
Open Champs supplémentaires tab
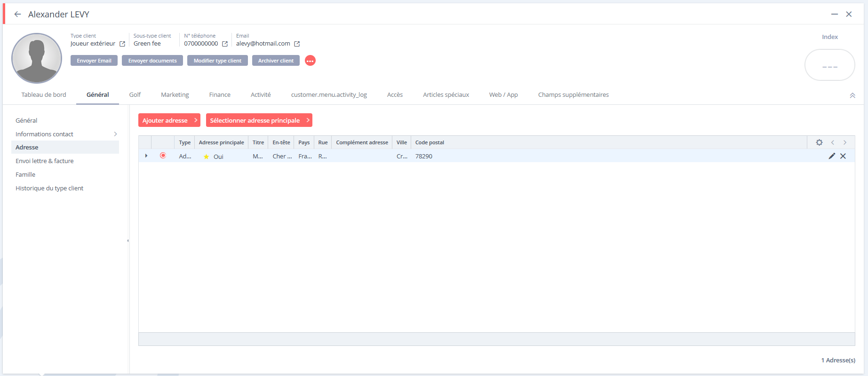tap(573, 94)
